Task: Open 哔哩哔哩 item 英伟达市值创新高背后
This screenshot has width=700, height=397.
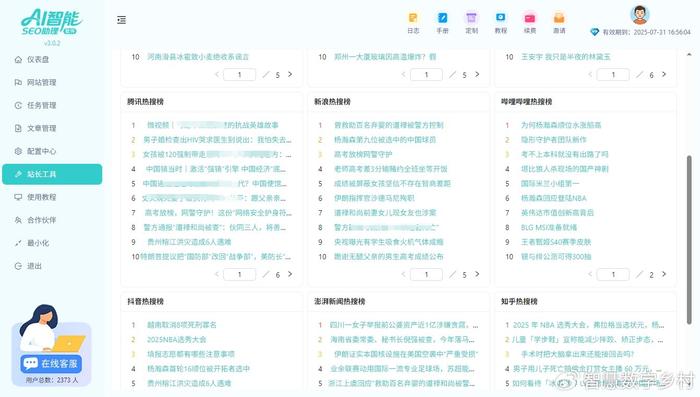Action: pos(557,213)
